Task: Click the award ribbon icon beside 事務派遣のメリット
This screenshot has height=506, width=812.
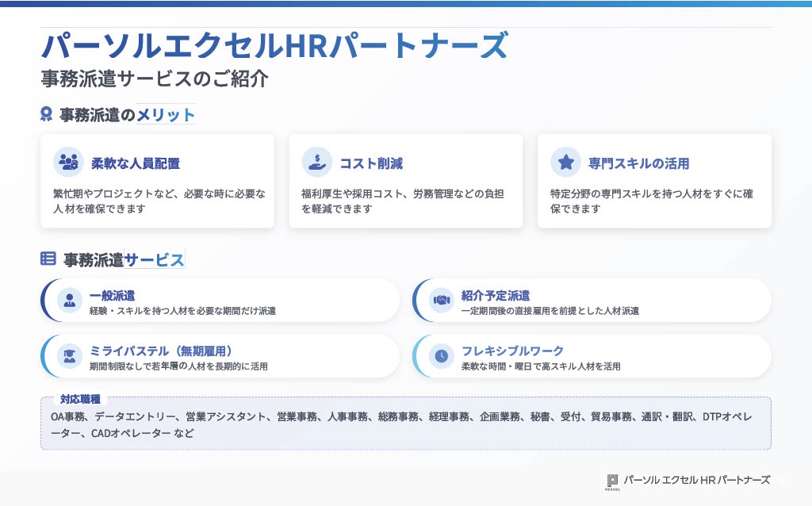Action: tap(46, 114)
